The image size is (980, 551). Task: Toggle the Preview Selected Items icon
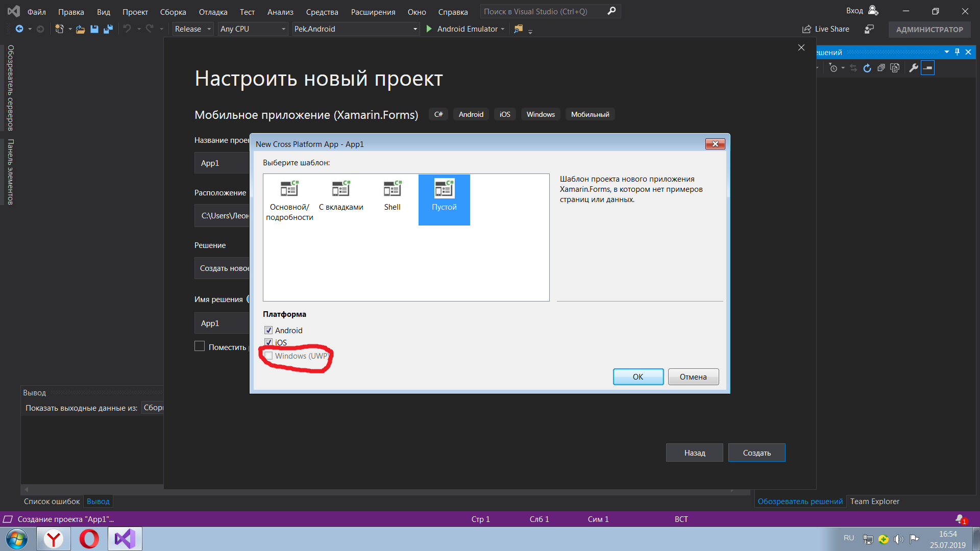tap(928, 68)
